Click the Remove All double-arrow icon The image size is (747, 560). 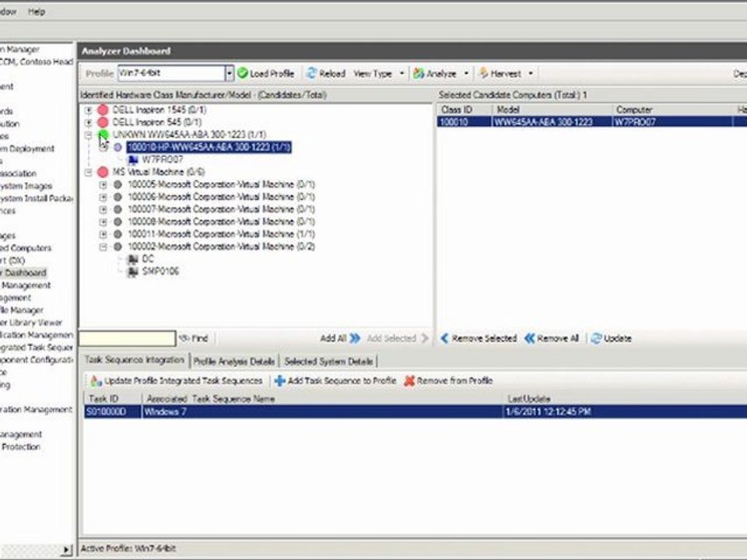point(529,338)
